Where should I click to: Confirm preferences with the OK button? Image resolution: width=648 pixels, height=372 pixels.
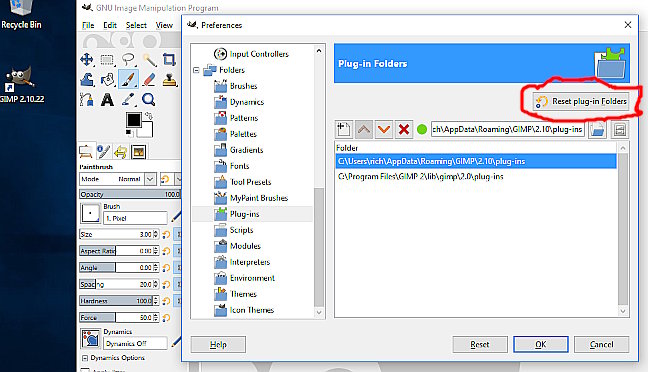pos(541,344)
